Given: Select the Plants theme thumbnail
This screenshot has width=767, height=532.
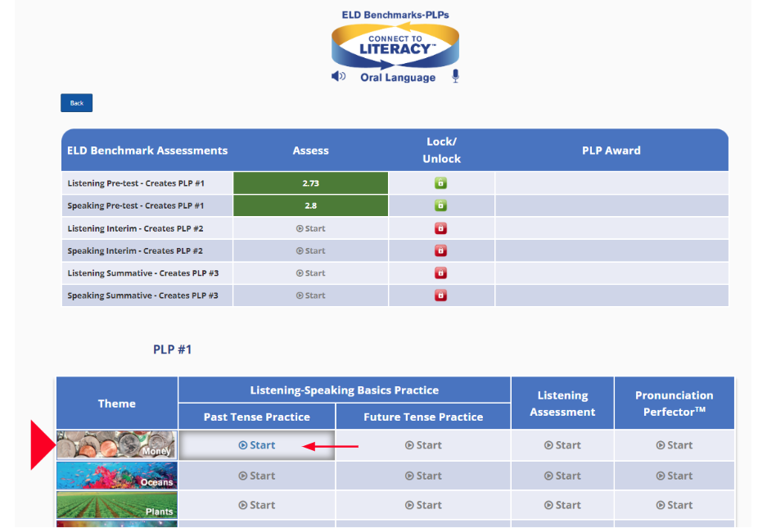Looking at the screenshot, I should point(117,505).
